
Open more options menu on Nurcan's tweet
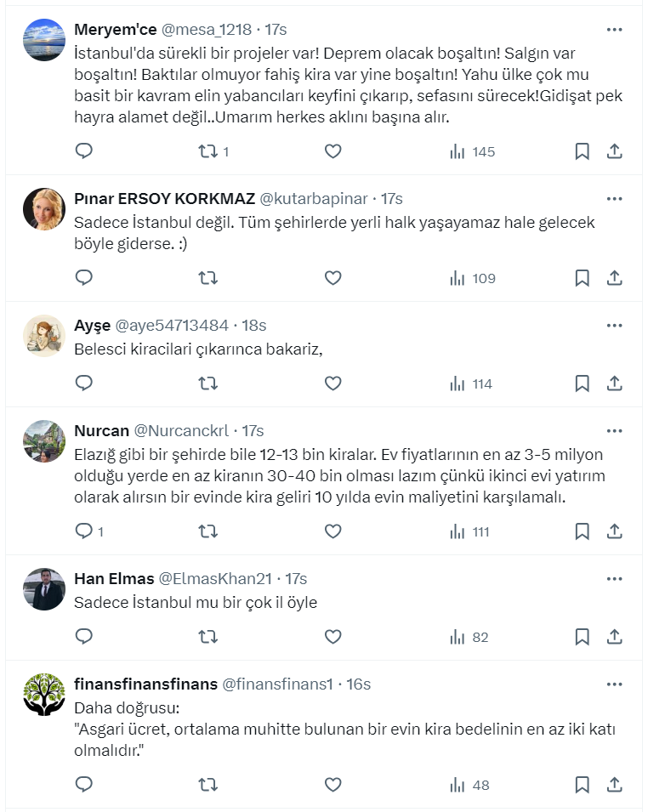pyautogui.click(x=614, y=430)
